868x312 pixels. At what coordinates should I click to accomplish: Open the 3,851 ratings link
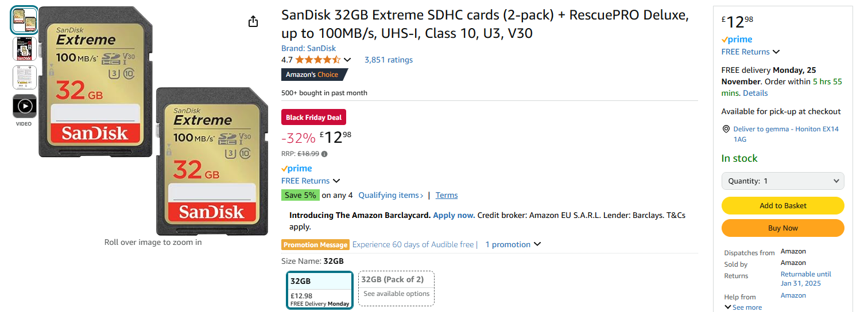[388, 60]
